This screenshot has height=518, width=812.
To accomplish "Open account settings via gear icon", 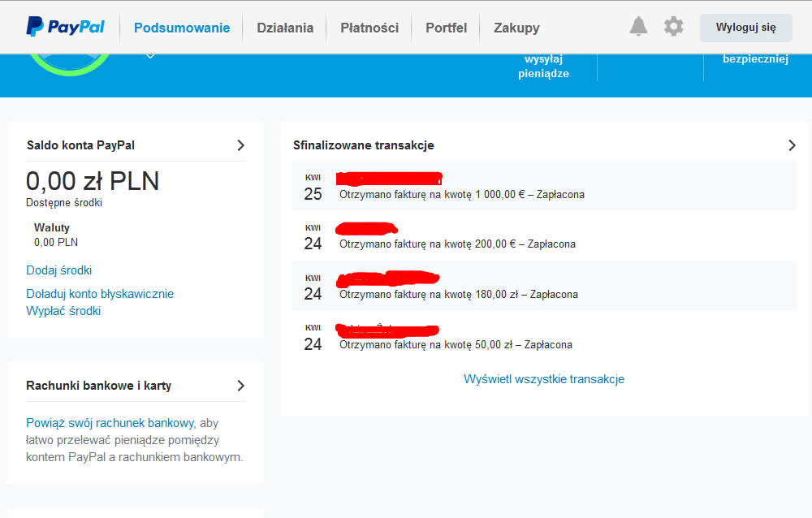I will (x=673, y=27).
